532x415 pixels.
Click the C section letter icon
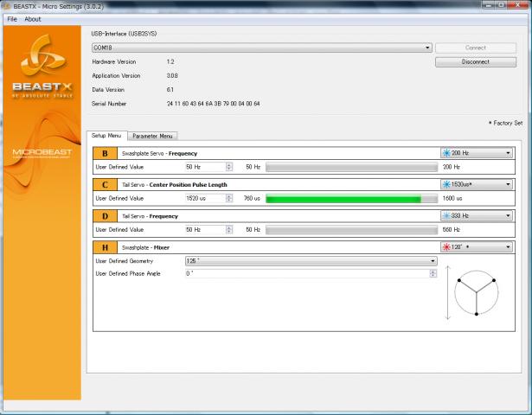(x=105, y=185)
